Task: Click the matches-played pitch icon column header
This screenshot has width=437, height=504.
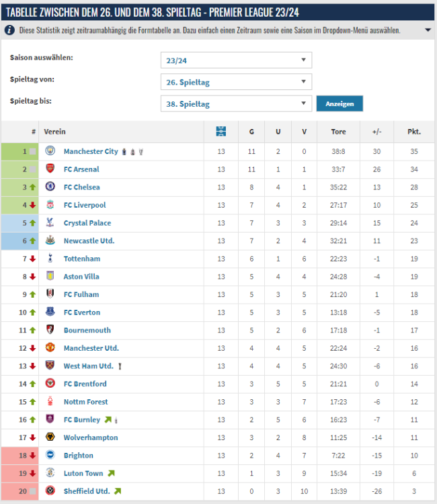Action: 221,132
